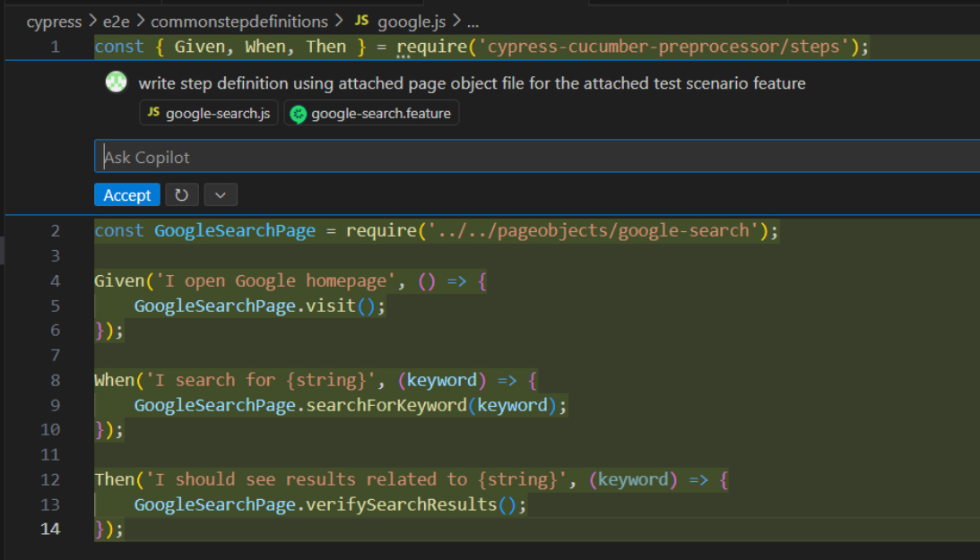Click the JS icon on google-search.js chip
The height and width of the screenshot is (560, 980).
[153, 113]
